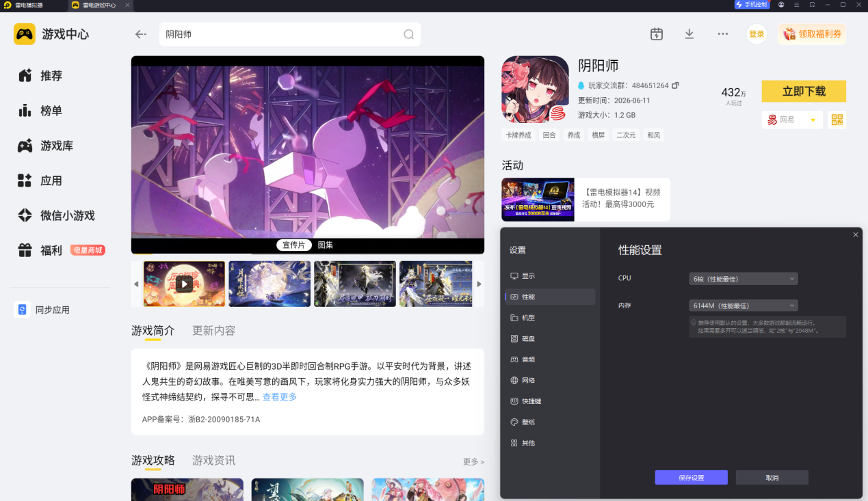The height and width of the screenshot is (501, 868).
Task: Go back using the arrow beside search
Action: (x=141, y=34)
